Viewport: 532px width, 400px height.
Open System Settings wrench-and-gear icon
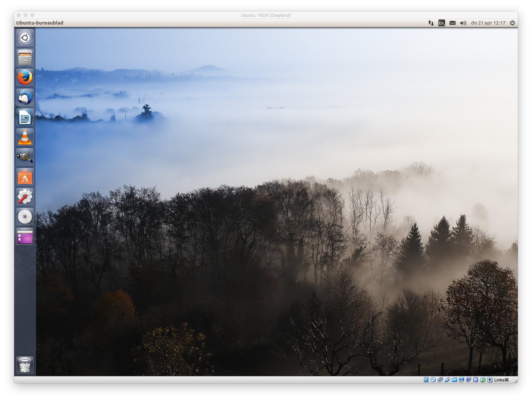click(25, 197)
